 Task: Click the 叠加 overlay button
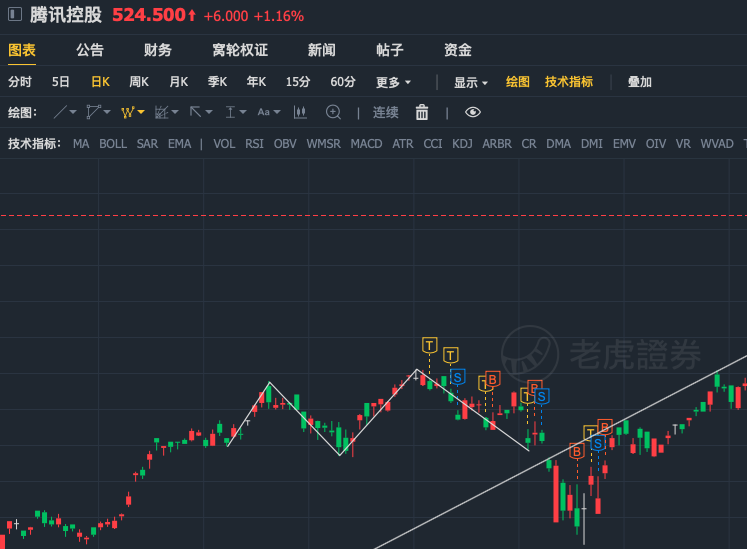(639, 82)
